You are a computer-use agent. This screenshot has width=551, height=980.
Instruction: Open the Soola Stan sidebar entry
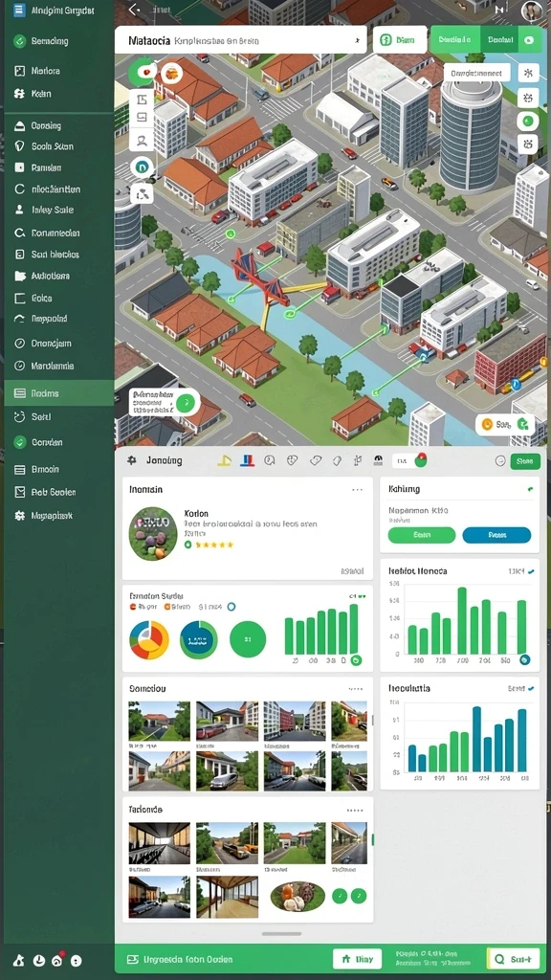tap(52, 146)
